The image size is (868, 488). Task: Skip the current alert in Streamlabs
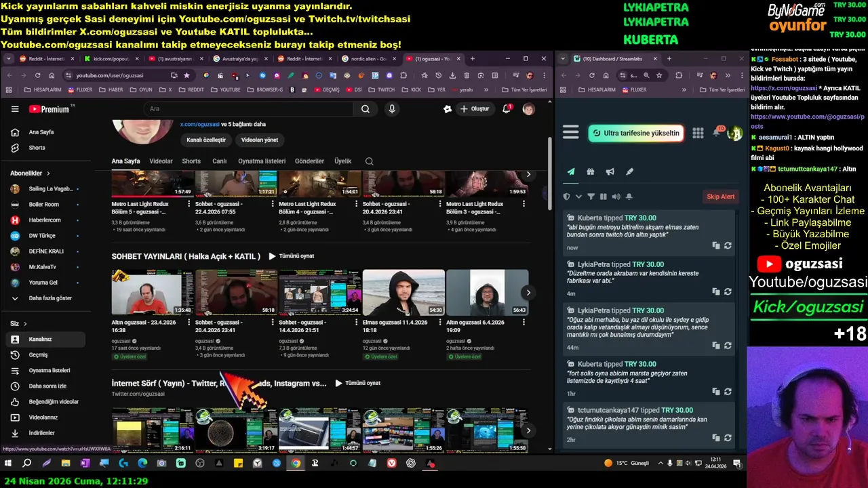(720, 197)
